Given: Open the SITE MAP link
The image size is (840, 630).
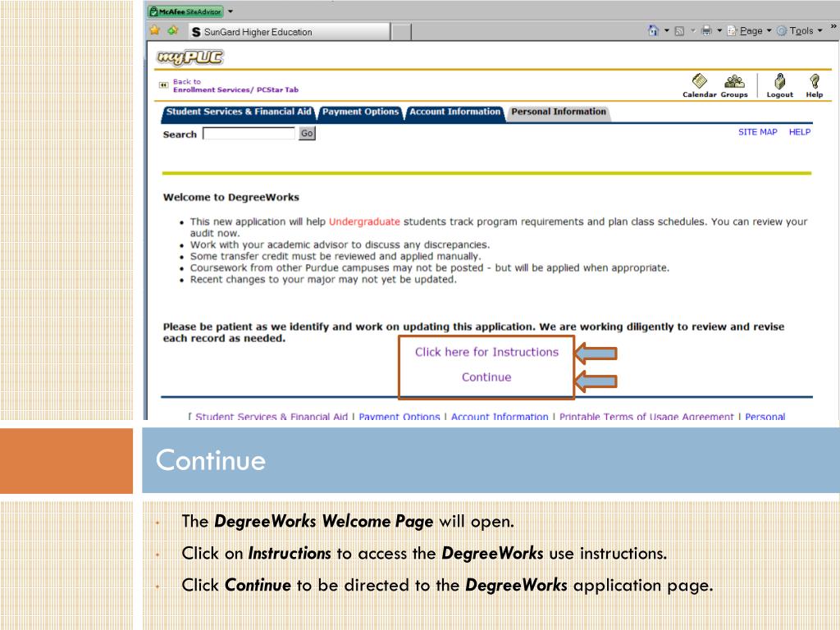Looking at the screenshot, I should coord(757,132).
